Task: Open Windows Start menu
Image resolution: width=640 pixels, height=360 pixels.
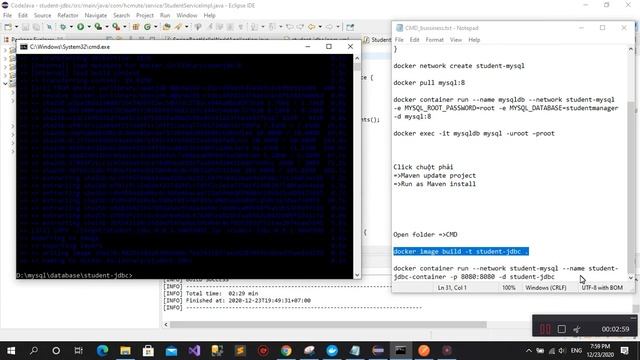Action: click(x=11, y=351)
